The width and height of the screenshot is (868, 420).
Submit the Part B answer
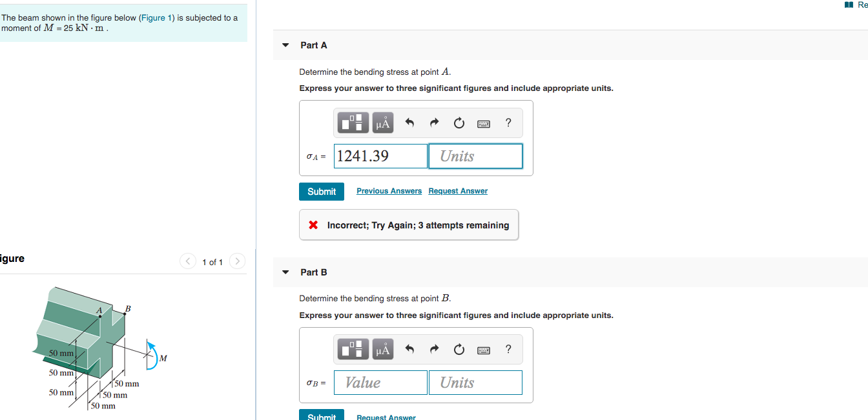point(322,415)
